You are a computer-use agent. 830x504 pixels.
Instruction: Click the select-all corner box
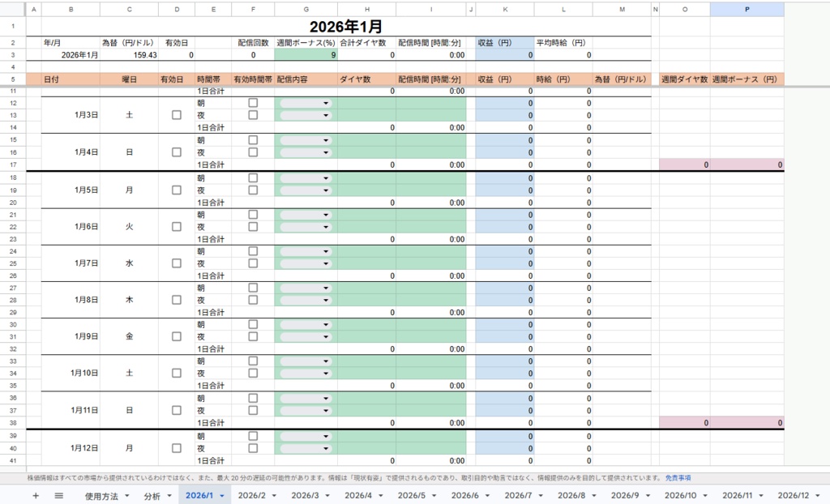(x=13, y=9)
